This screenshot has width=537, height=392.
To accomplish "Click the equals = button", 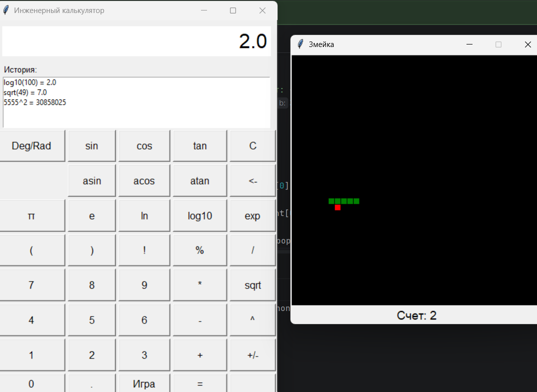I will pyautogui.click(x=200, y=383).
